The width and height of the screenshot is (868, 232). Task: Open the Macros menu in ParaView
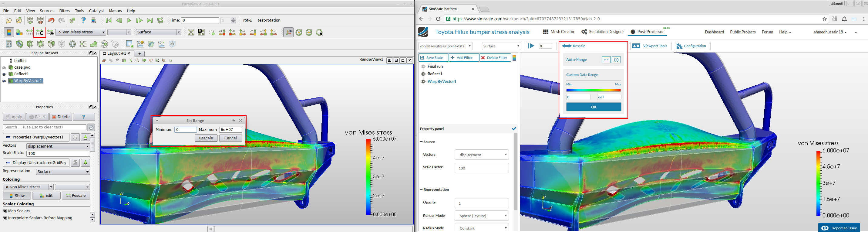pyautogui.click(x=116, y=11)
